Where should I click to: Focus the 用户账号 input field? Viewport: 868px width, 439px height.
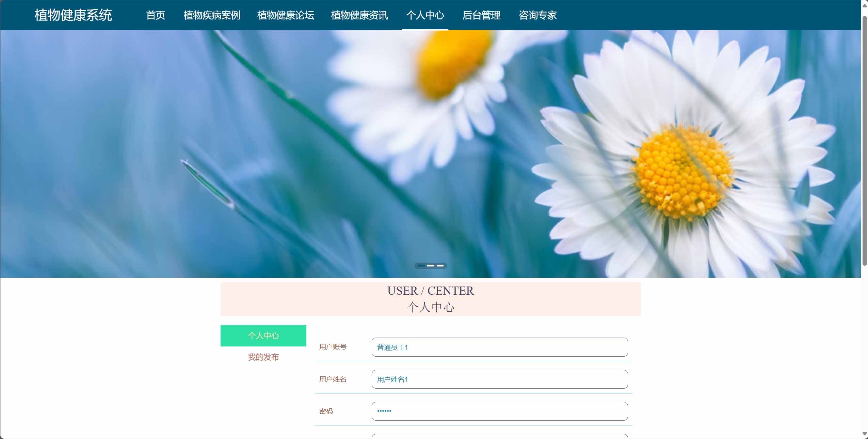pyautogui.click(x=500, y=347)
